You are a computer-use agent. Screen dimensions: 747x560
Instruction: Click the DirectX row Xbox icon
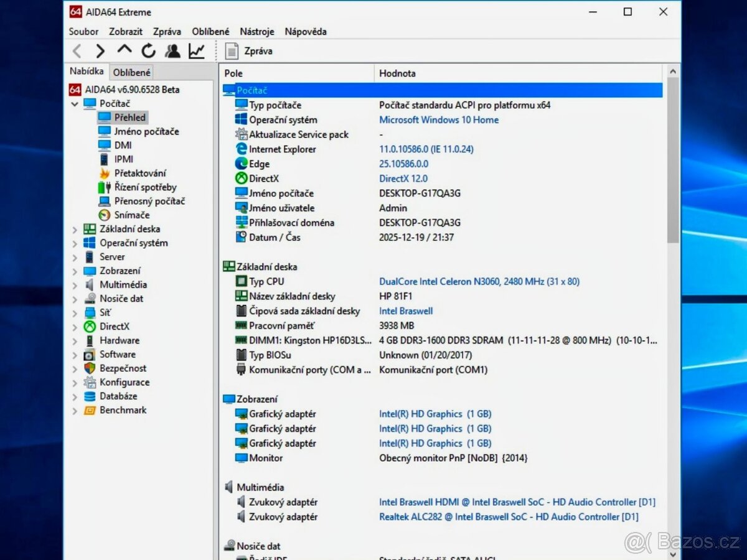pos(242,179)
